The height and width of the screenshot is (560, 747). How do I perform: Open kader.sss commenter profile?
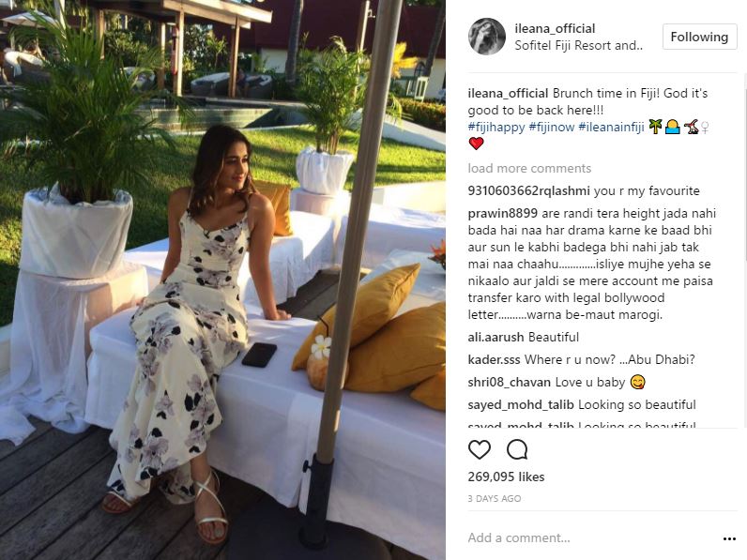click(x=494, y=359)
